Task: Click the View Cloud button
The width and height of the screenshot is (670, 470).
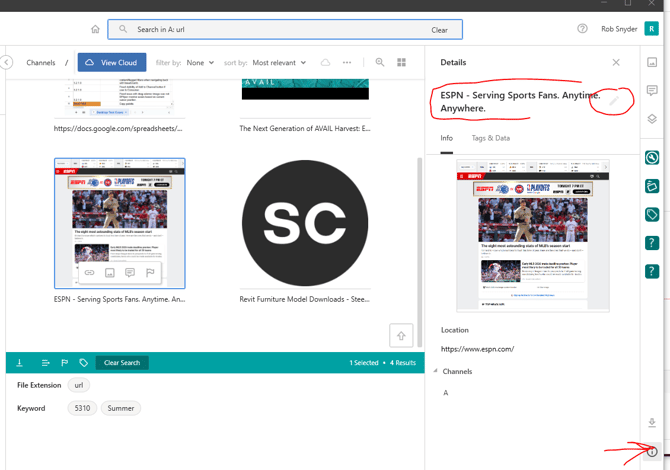Action: (x=112, y=62)
